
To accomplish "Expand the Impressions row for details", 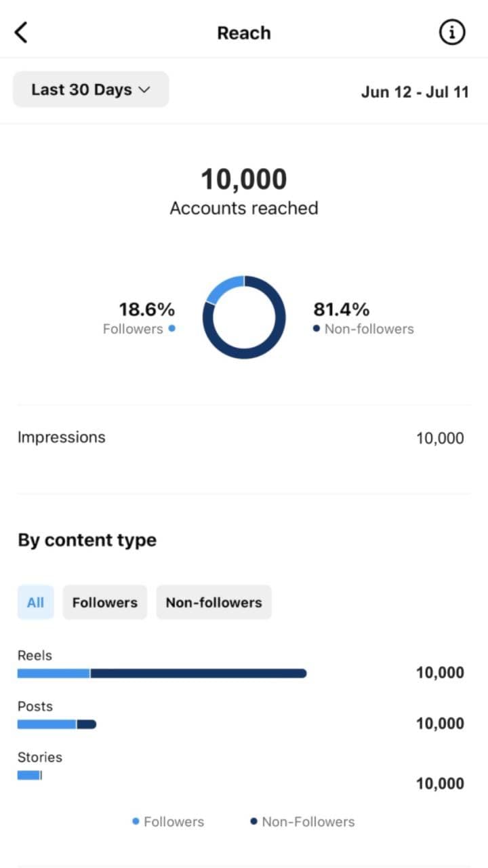I will click(x=244, y=437).
